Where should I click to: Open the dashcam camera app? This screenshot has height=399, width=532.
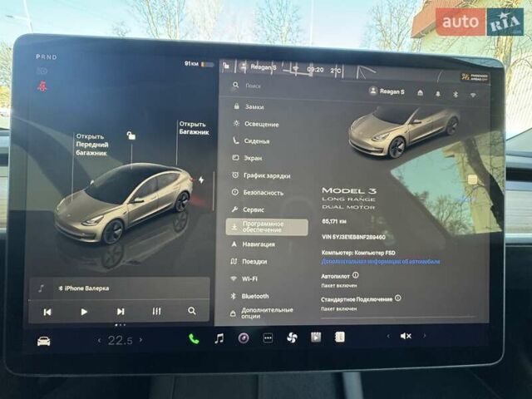pyautogui.click(x=244, y=338)
